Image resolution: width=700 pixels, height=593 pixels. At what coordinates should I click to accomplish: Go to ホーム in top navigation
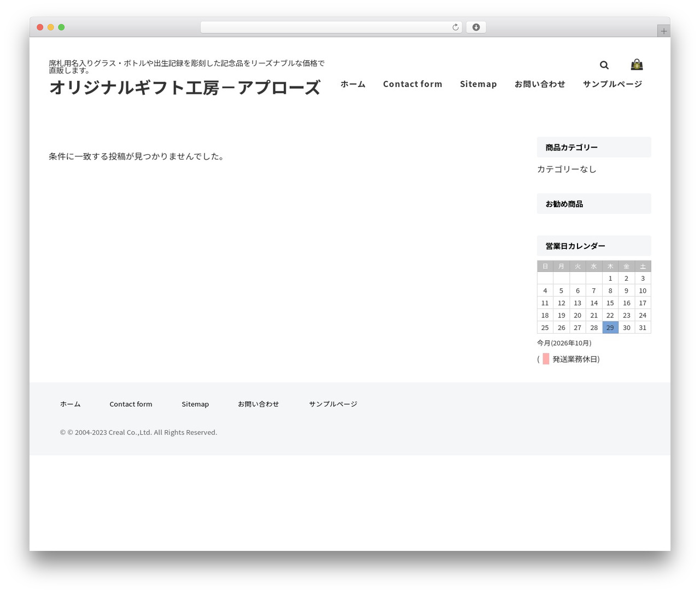(353, 84)
